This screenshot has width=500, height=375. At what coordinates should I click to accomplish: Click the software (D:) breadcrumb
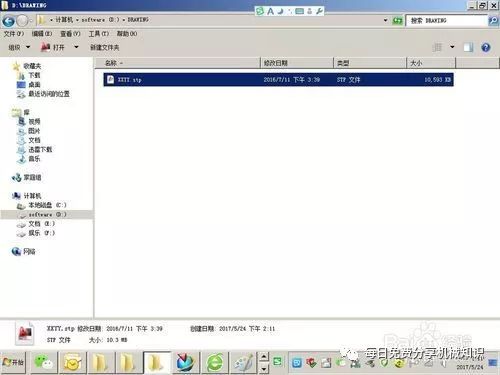pyautogui.click(x=100, y=20)
